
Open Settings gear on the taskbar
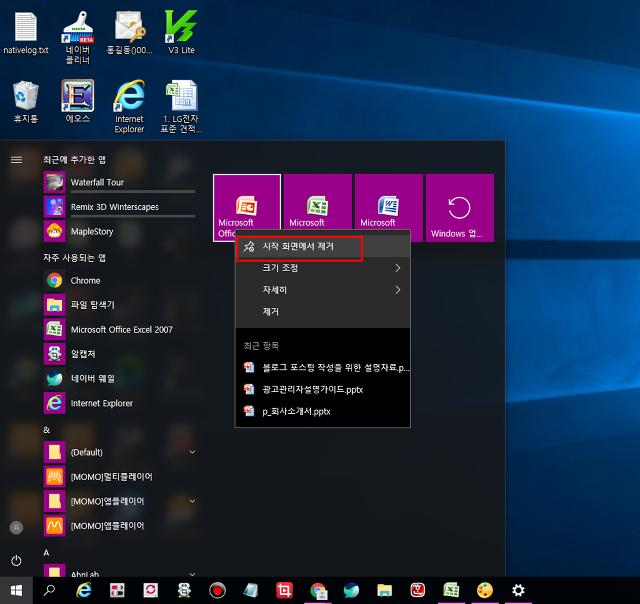[518, 590]
